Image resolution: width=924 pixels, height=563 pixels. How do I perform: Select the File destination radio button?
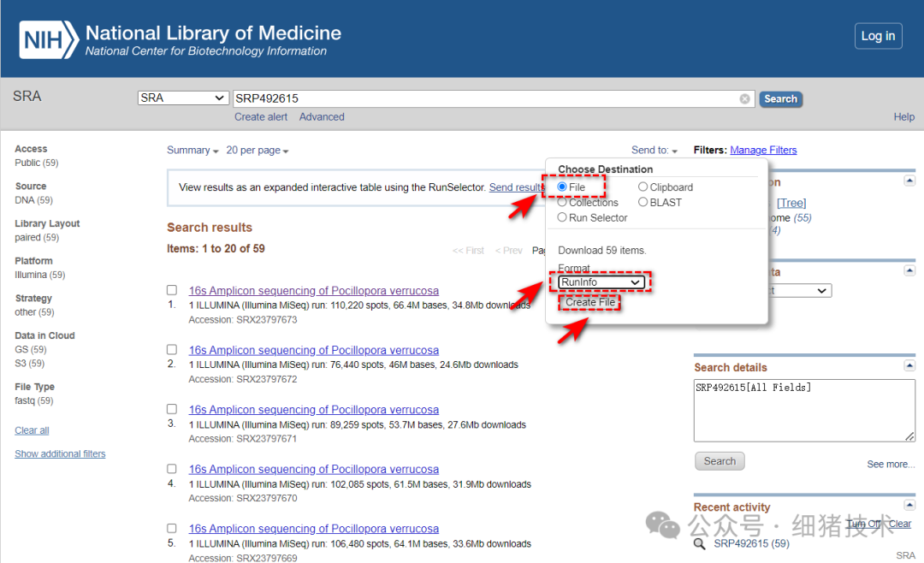point(562,187)
